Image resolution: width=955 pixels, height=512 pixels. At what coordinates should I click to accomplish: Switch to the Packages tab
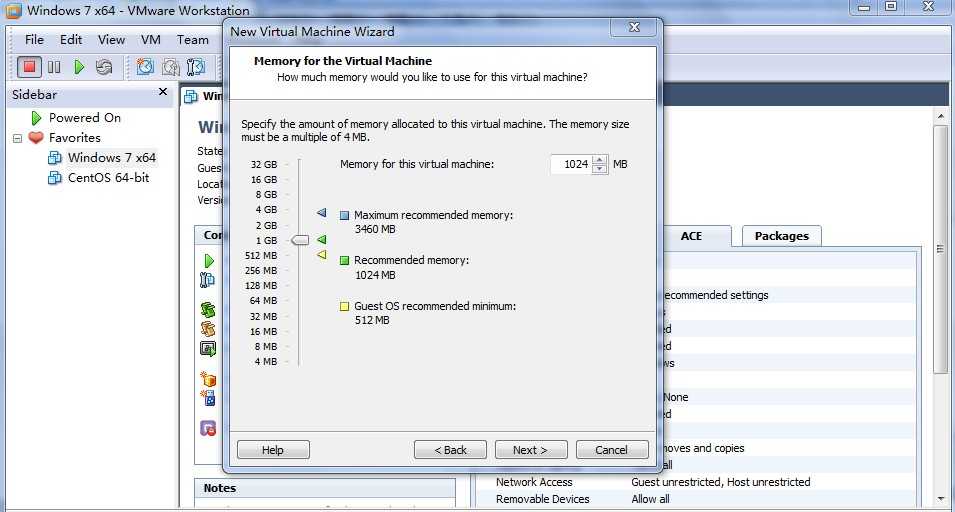781,236
